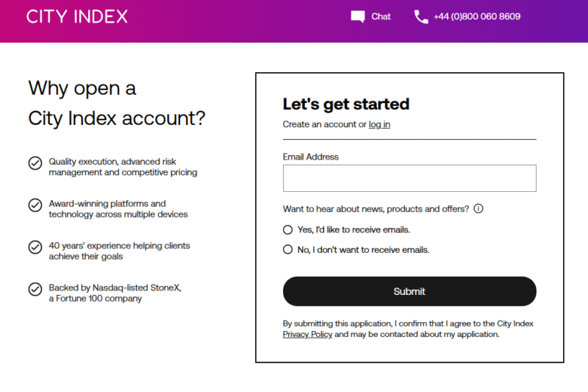Click checkmark icon beside 40 years' experience
Viewport: 588px width, 392px height.
click(35, 247)
